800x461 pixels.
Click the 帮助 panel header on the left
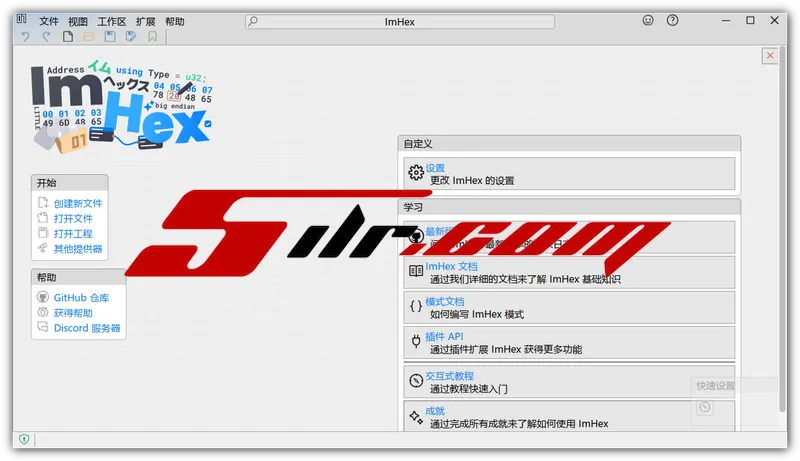click(79, 277)
